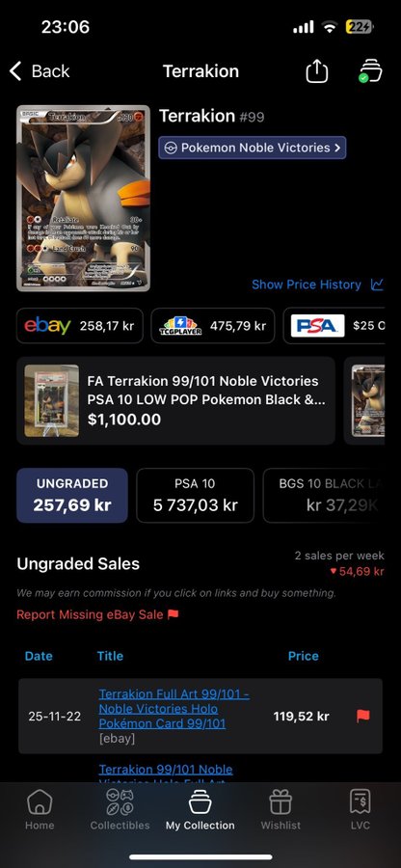Image resolution: width=401 pixels, height=868 pixels.
Task: Switch to My Collection tab
Action: tap(200, 809)
